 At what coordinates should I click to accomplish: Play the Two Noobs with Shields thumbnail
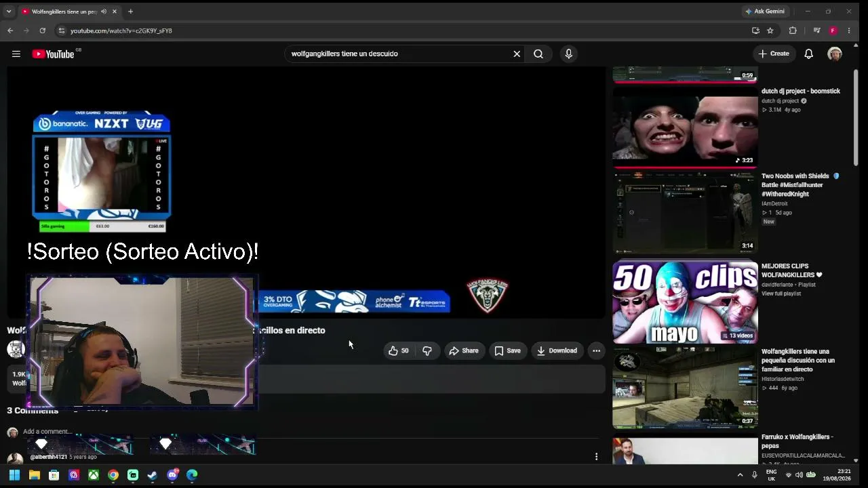coord(685,212)
